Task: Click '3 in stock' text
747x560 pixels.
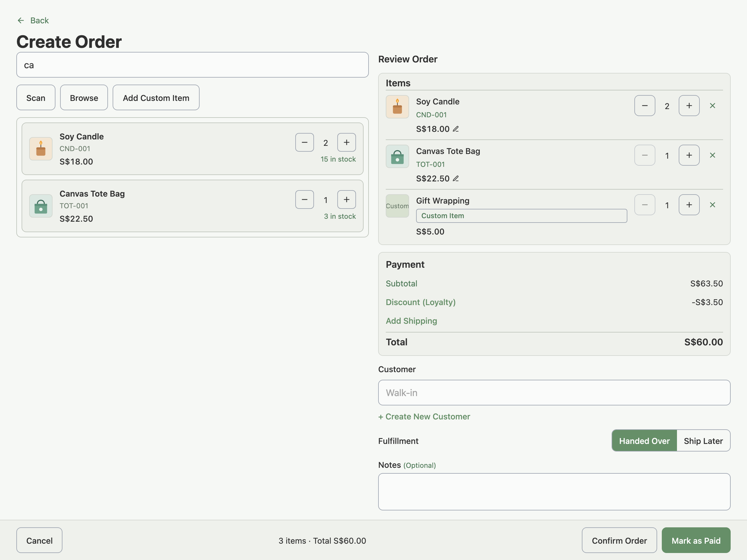Action: pos(340,216)
